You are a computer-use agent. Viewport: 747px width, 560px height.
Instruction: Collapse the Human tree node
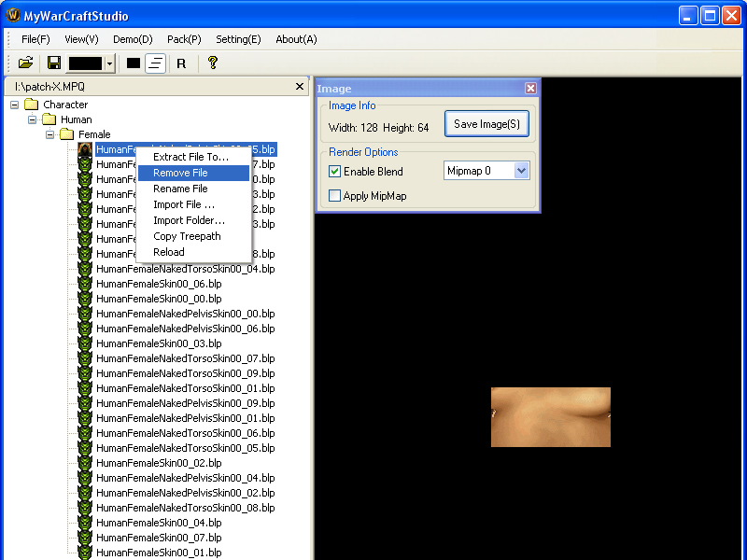32,119
